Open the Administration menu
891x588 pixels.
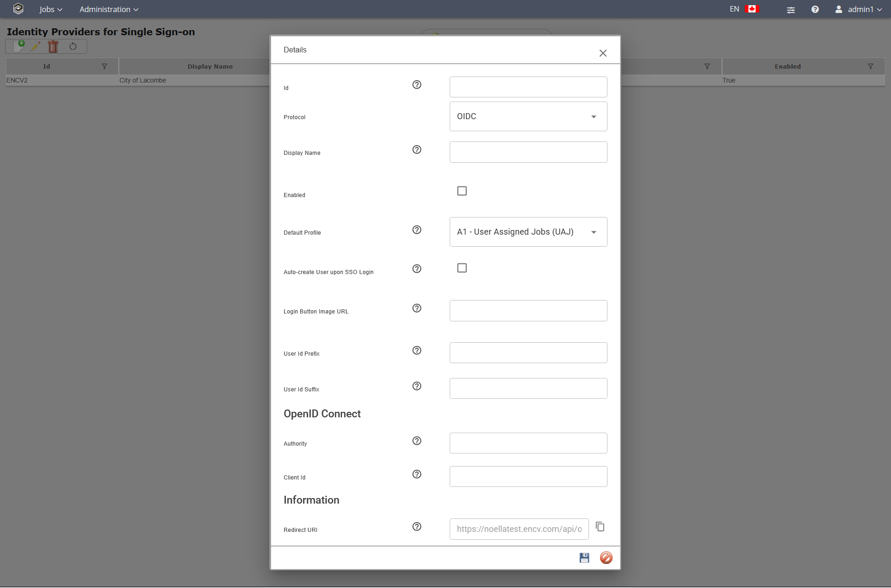pyautogui.click(x=109, y=9)
